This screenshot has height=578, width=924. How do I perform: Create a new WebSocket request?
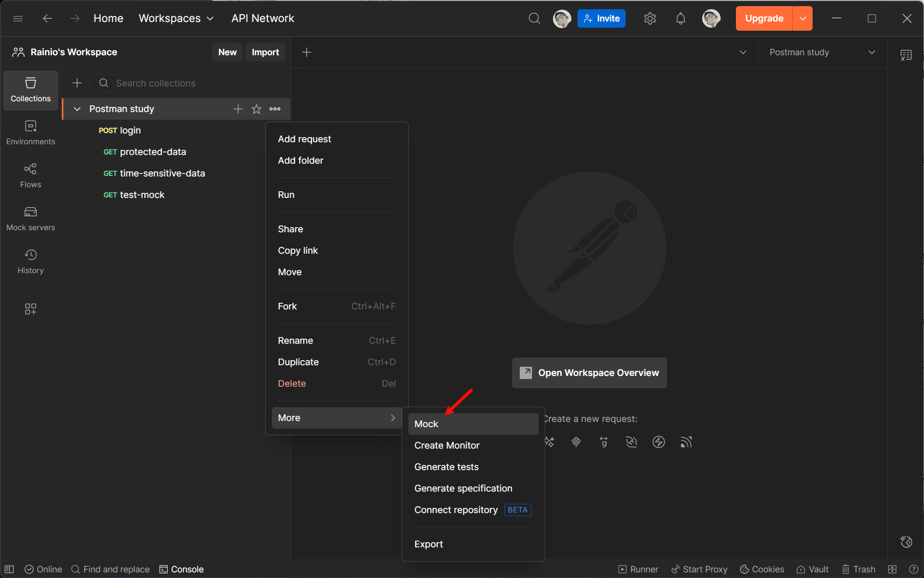(631, 442)
